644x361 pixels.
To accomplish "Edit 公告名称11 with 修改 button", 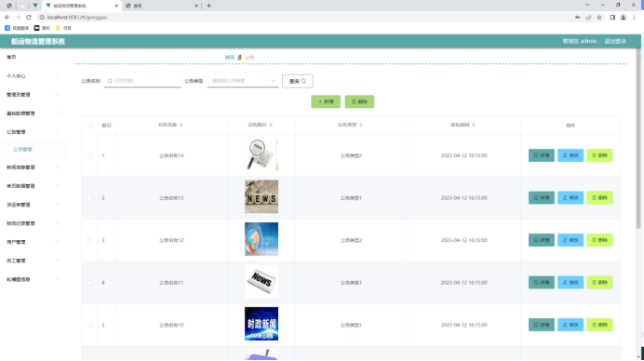I will pos(570,282).
